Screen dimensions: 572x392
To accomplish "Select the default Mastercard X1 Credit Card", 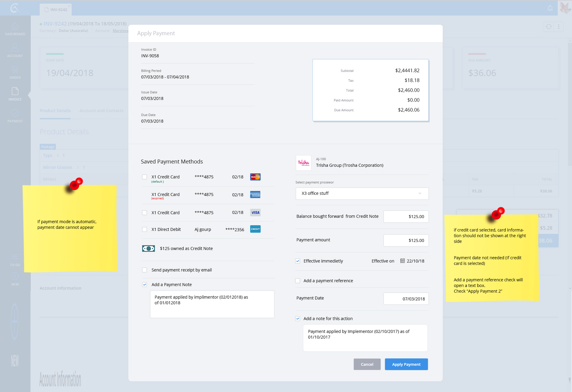I will tap(144, 177).
